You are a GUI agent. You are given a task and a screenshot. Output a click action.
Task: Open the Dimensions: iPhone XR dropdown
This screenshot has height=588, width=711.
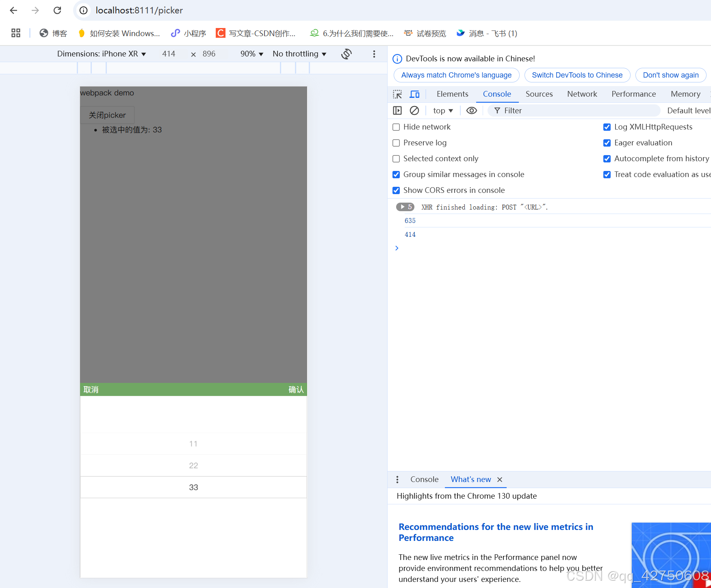coord(102,53)
